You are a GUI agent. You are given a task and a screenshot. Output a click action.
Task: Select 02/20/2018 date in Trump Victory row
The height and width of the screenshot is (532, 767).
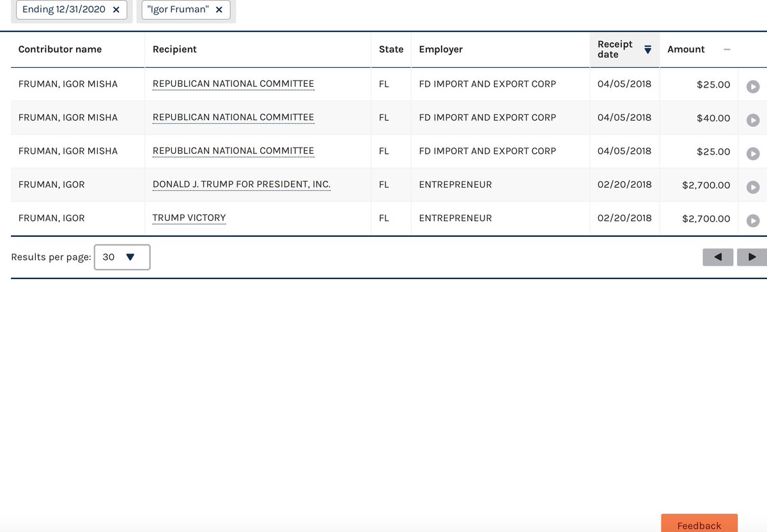click(x=624, y=218)
